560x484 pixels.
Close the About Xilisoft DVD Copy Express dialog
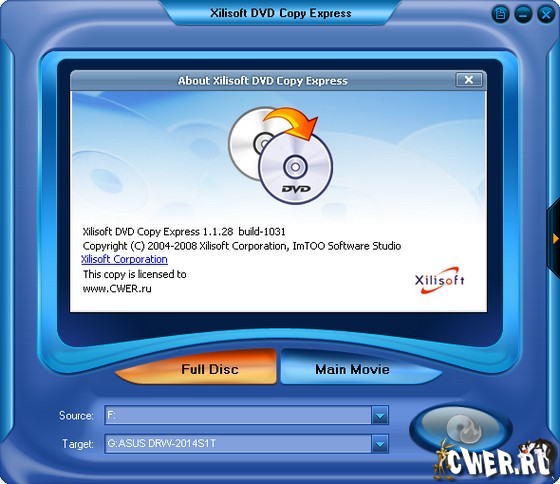469,80
